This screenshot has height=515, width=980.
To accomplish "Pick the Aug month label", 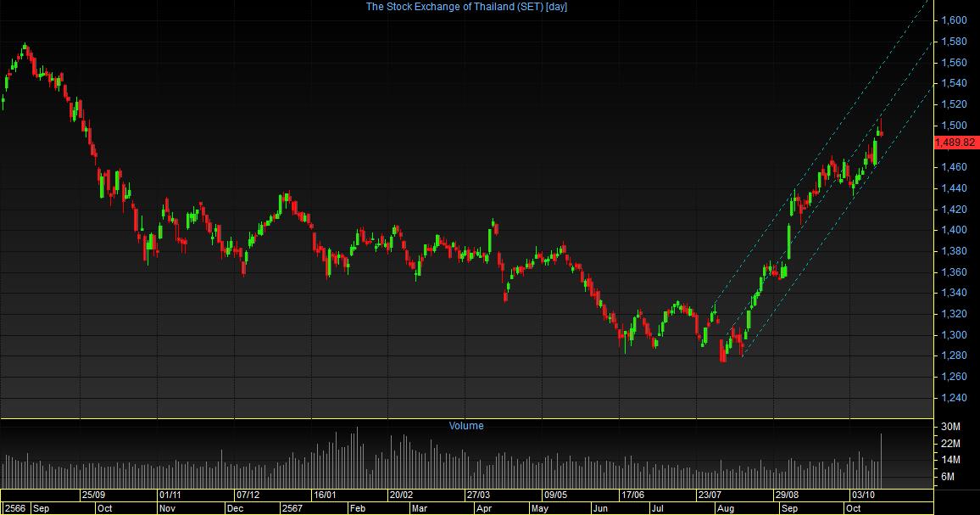I will [x=726, y=508].
